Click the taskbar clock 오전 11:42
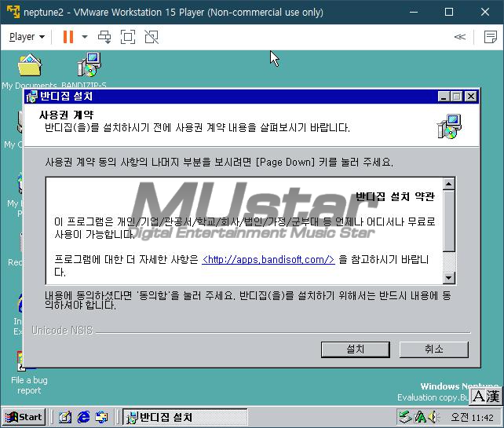This screenshot has width=504, height=428. coord(472,417)
